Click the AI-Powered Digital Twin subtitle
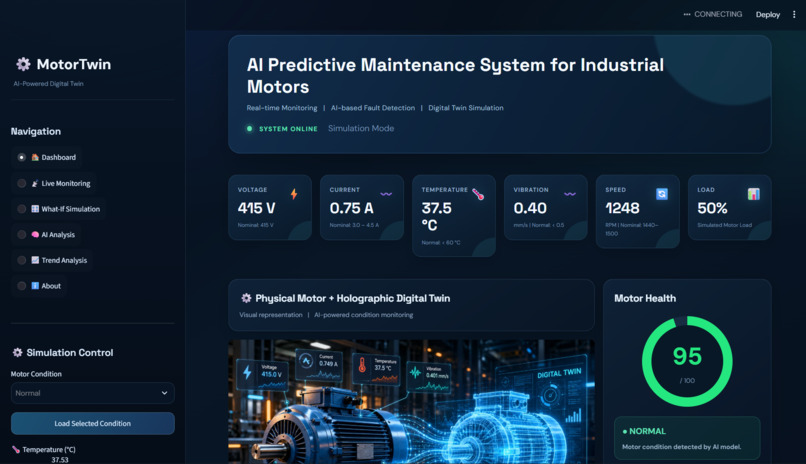The width and height of the screenshot is (806, 464). pyautogui.click(x=48, y=84)
